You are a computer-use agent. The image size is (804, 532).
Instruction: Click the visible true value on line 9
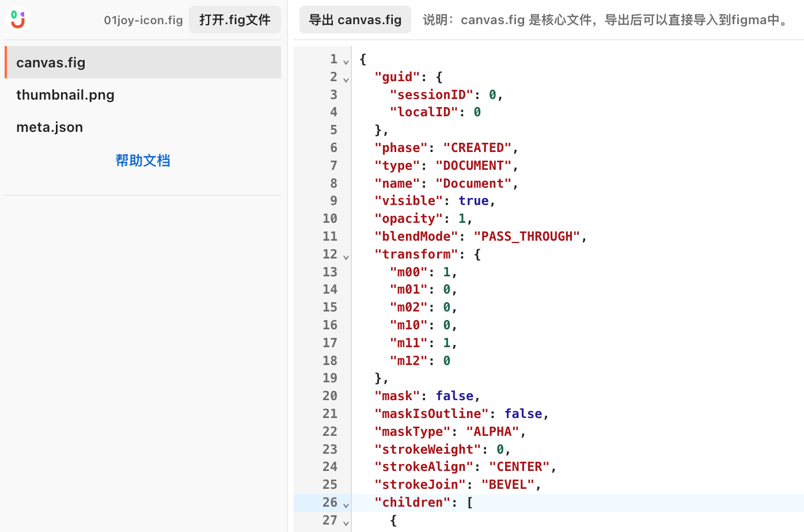click(473, 200)
